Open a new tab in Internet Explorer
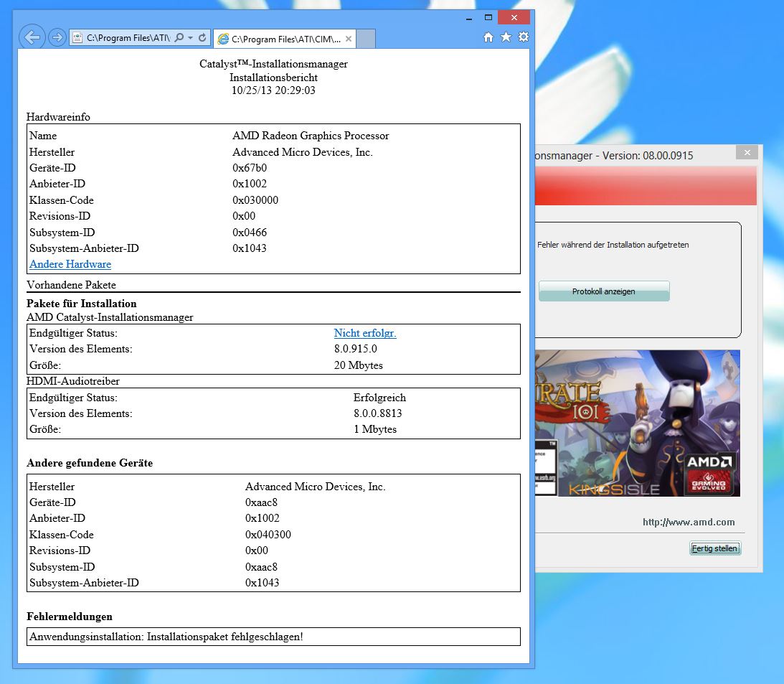 [366, 39]
